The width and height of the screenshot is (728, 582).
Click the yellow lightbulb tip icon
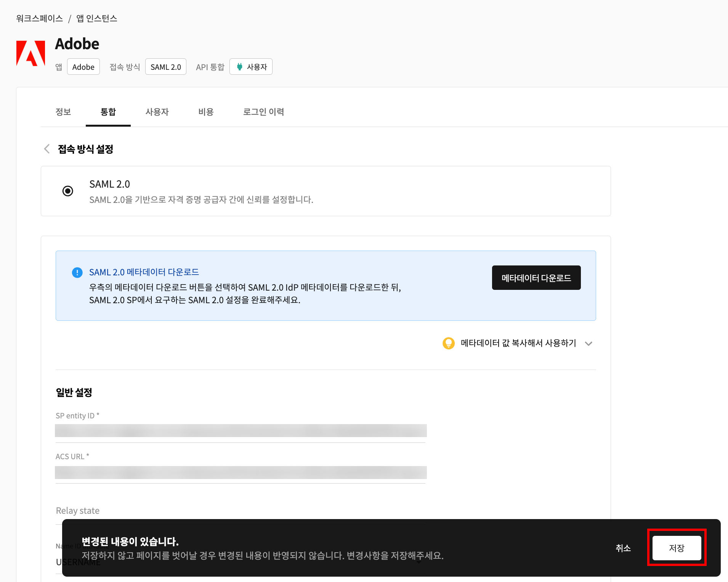449,343
